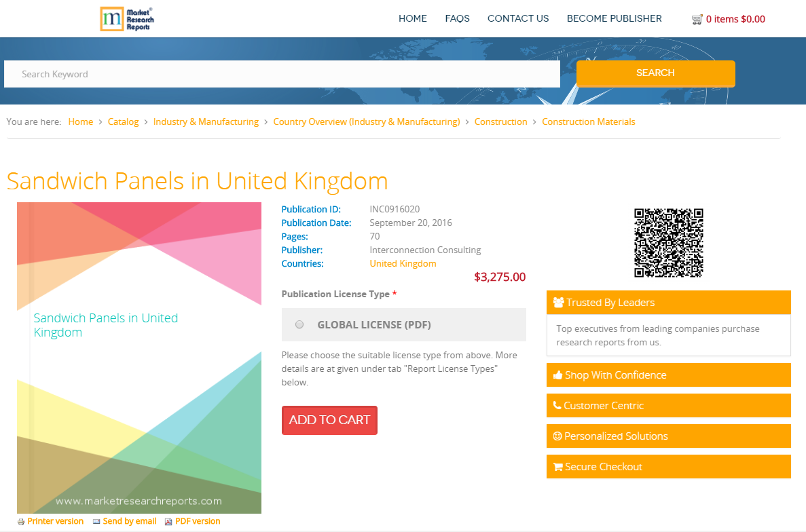This screenshot has height=532, width=806.
Task: Click the Publication License Type label
Action: 335,294
